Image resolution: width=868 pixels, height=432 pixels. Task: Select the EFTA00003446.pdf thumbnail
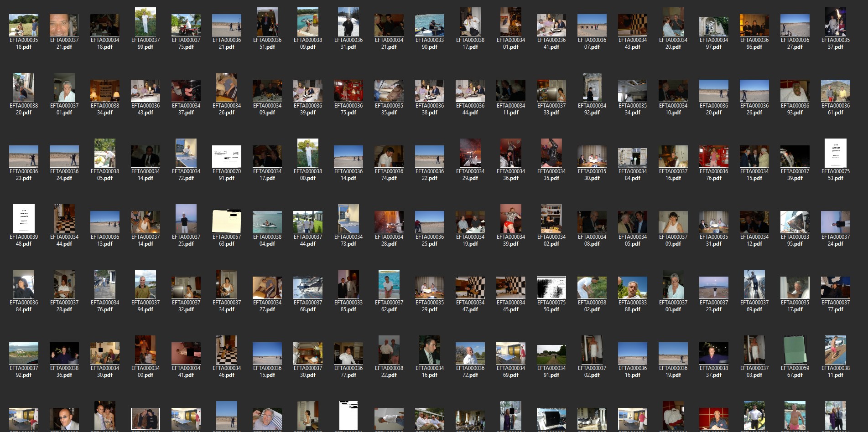pos(227,350)
